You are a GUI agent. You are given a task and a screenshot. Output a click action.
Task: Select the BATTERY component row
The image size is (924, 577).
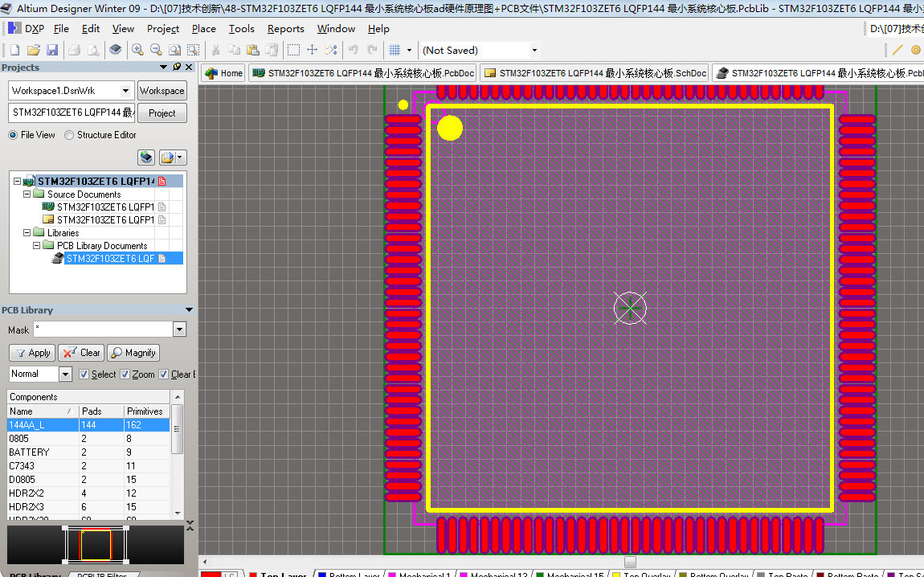(x=88, y=452)
